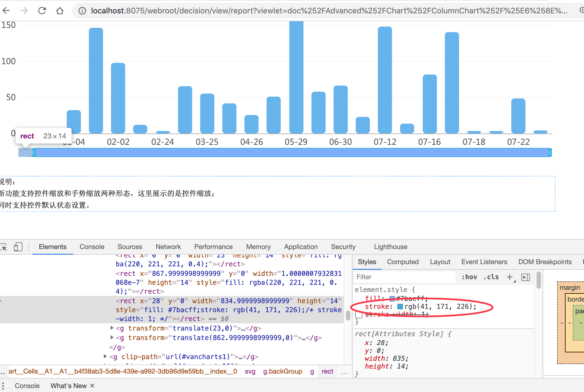
Task: Click the address bar URL
Action: pyautogui.click(x=329, y=11)
